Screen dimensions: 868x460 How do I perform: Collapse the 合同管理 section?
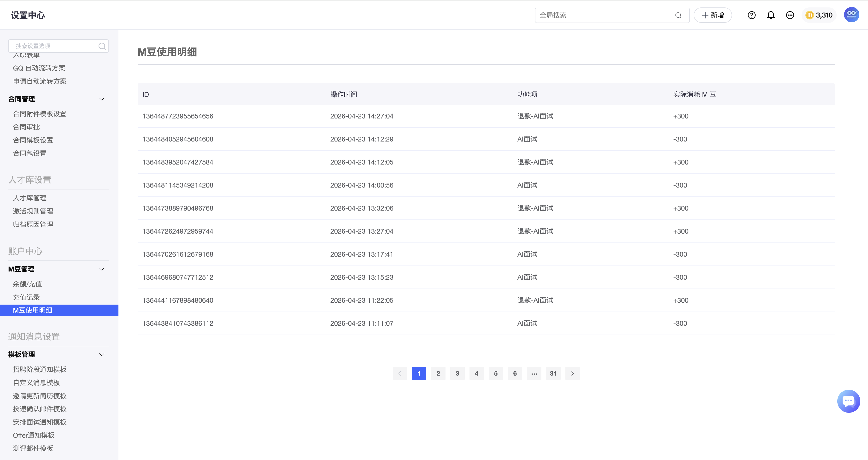point(102,99)
